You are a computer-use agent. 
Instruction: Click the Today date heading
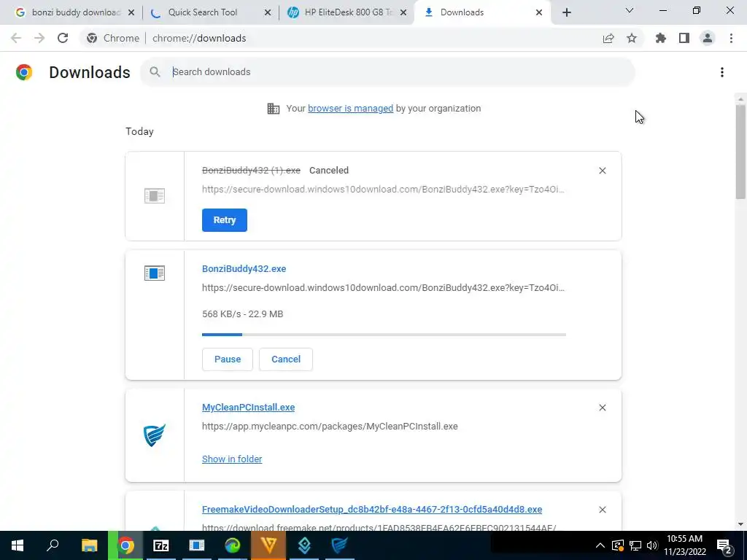[x=139, y=131]
